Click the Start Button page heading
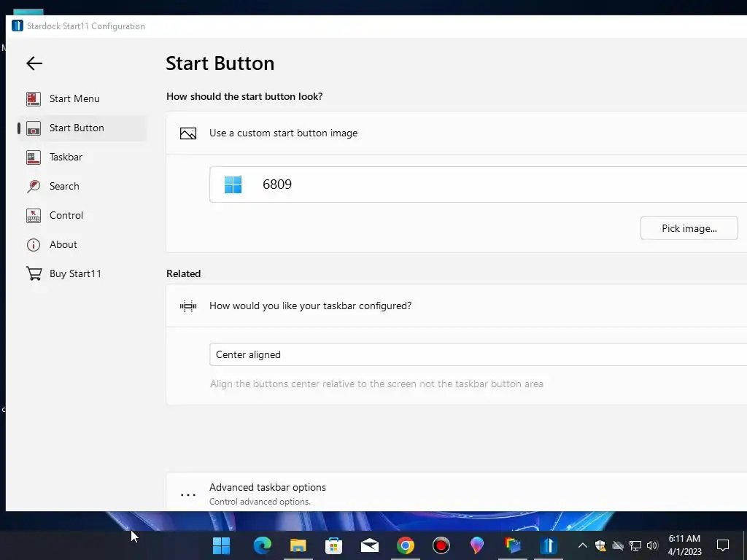 pos(220,63)
